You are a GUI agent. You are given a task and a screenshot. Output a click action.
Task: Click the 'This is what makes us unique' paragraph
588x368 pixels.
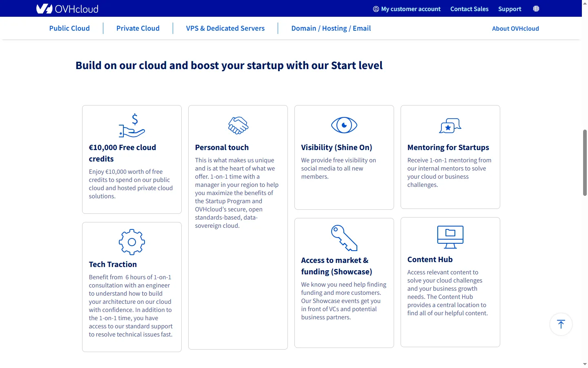[237, 193]
